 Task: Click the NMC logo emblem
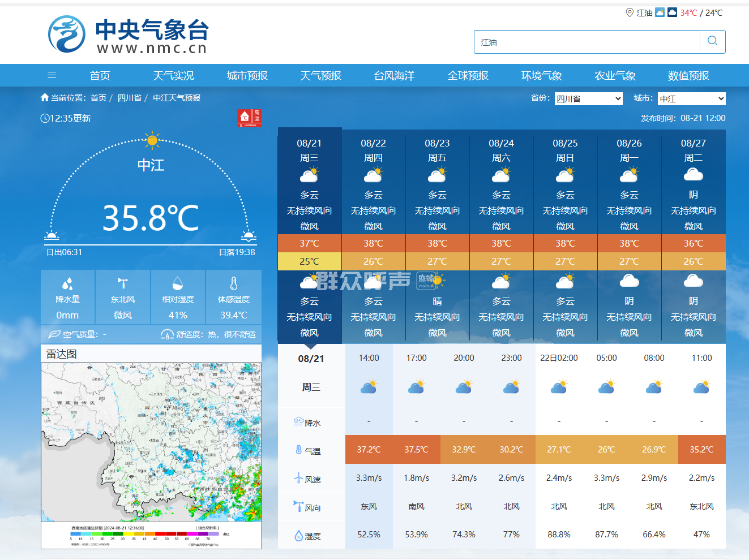67,35
